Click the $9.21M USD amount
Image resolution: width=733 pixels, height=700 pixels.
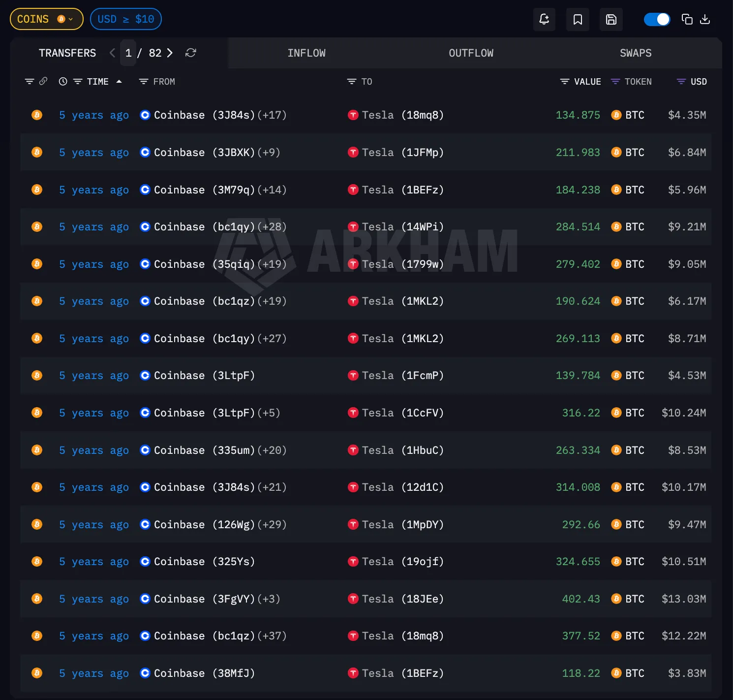[687, 227]
